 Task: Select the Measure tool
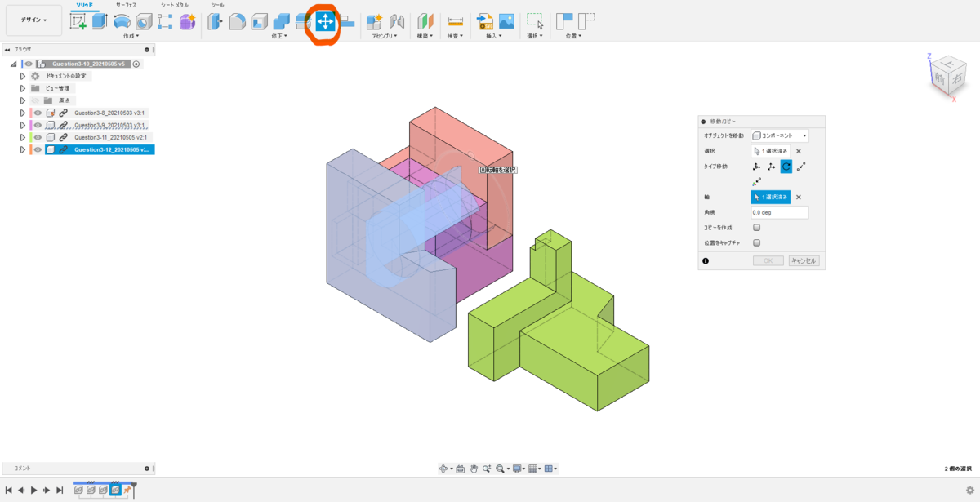pos(456,22)
